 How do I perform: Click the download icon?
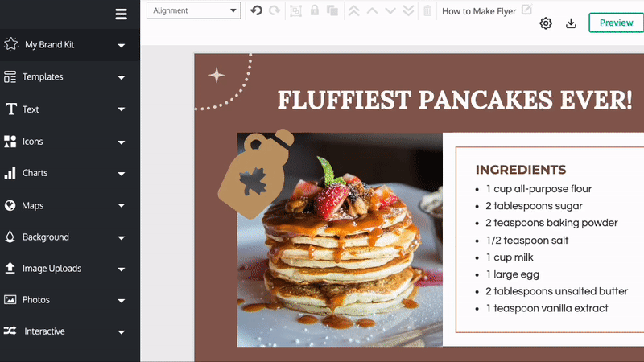(x=571, y=23)
